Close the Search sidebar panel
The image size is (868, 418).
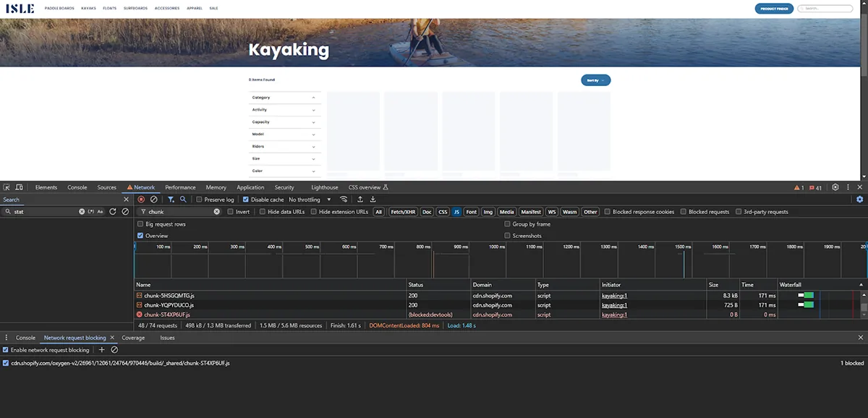point(126,200)
